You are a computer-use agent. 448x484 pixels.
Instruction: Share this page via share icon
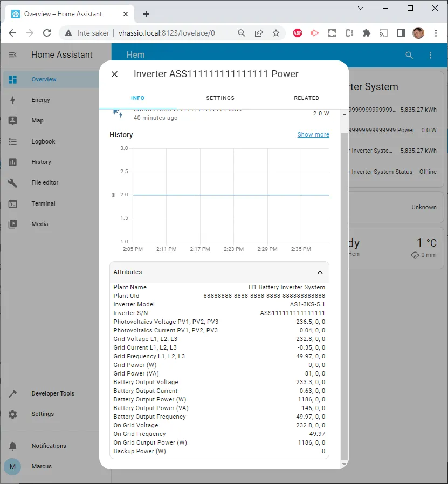pos(259,33)
